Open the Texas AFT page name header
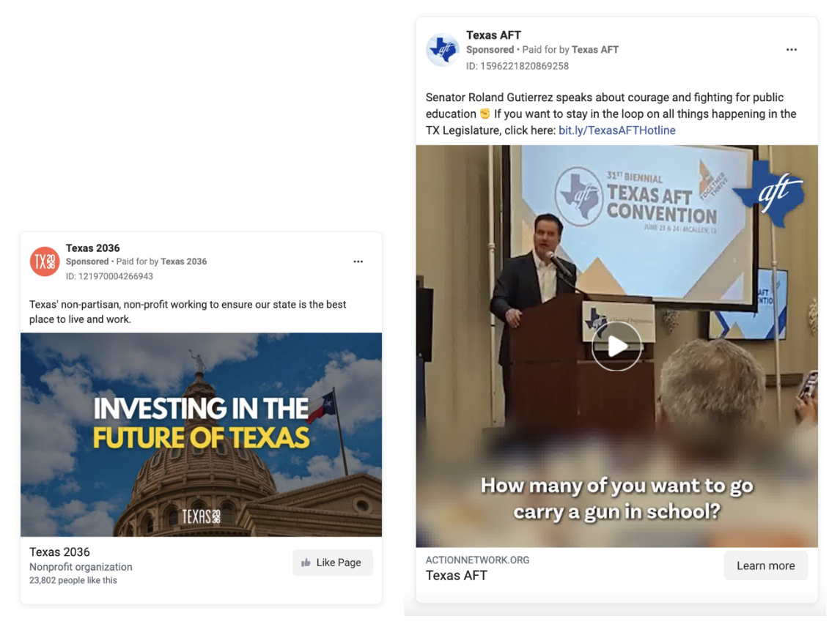This screenshot has height=627, width=840. click(x=493, y=35)
